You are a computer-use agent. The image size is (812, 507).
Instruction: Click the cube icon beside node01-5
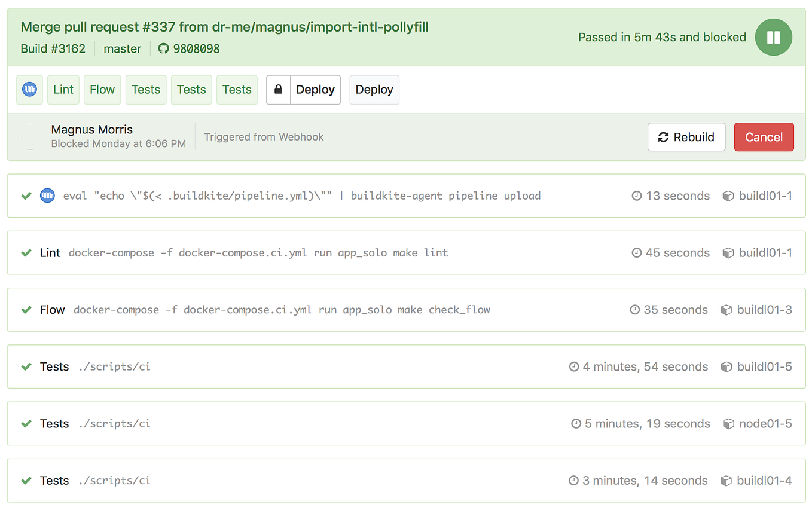pos(728,423)
